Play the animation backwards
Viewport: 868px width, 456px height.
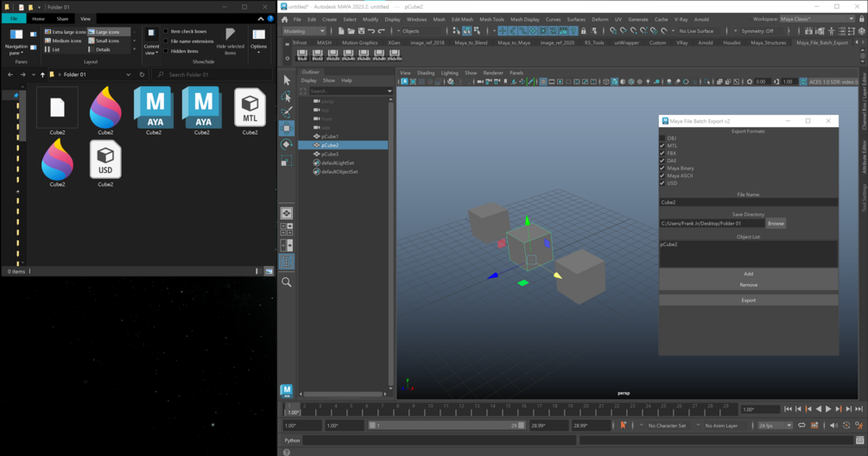[818, 409]
